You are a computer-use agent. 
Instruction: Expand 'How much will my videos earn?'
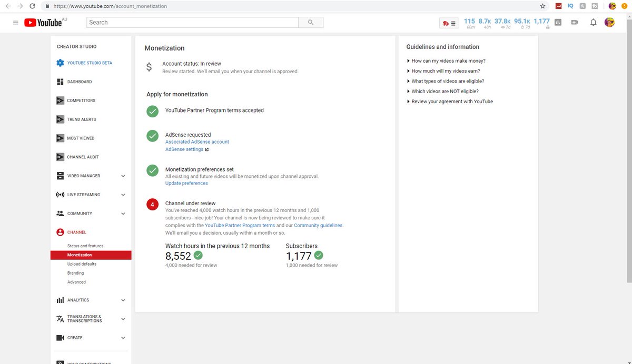(443, 71)
